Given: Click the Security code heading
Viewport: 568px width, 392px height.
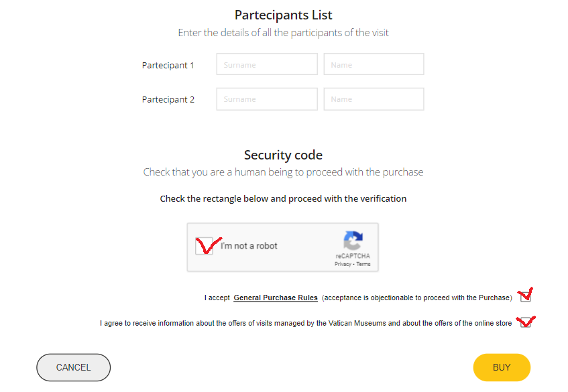Looking at the screenshot, I should click(283, 155).
